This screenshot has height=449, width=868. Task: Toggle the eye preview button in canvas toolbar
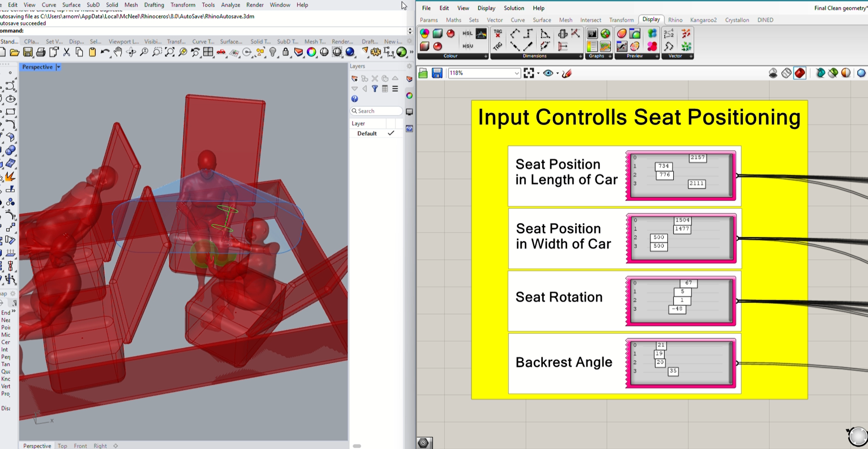tap(548, 73)
